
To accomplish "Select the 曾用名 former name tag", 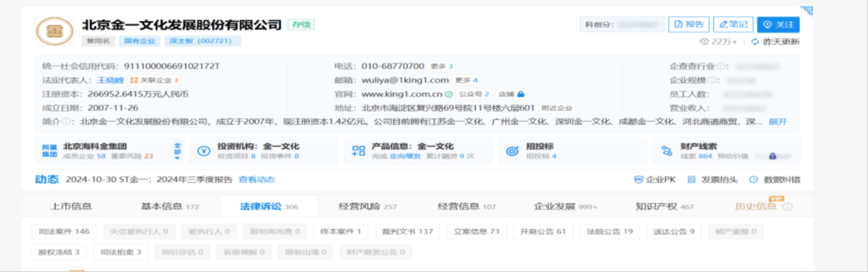I will pyautogui.click(x=98, y=41).
